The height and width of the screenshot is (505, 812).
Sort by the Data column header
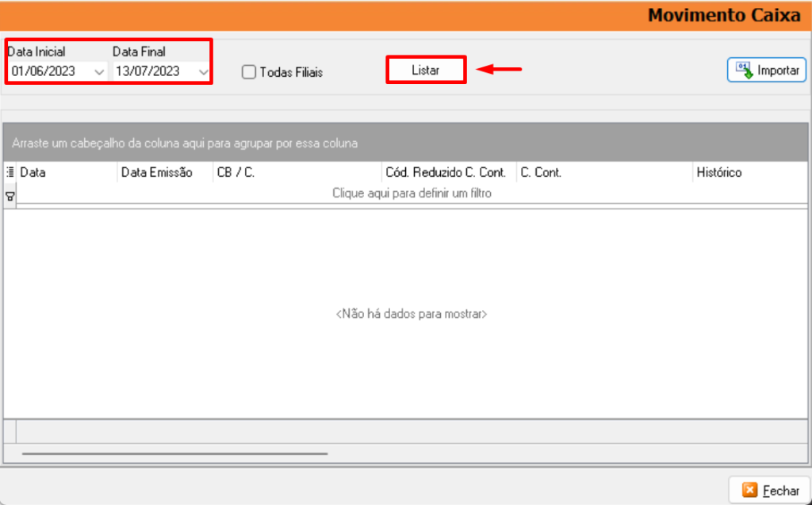click(67, 172)
